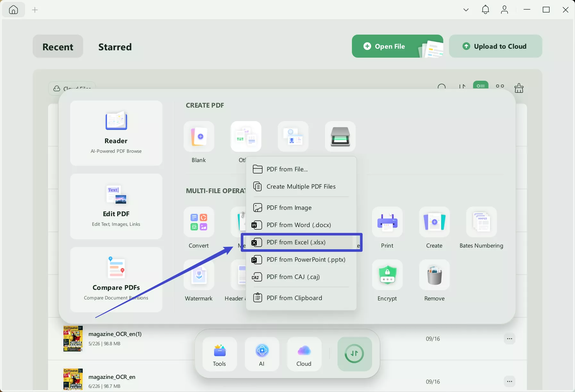The image size is (575, 392).
Task: Open the Remove pages tool
Action: click(434, 275)
